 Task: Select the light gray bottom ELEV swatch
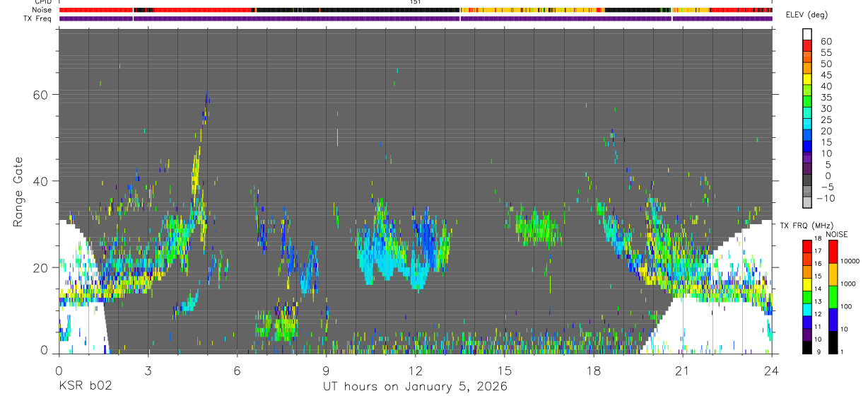coord(807,204)
